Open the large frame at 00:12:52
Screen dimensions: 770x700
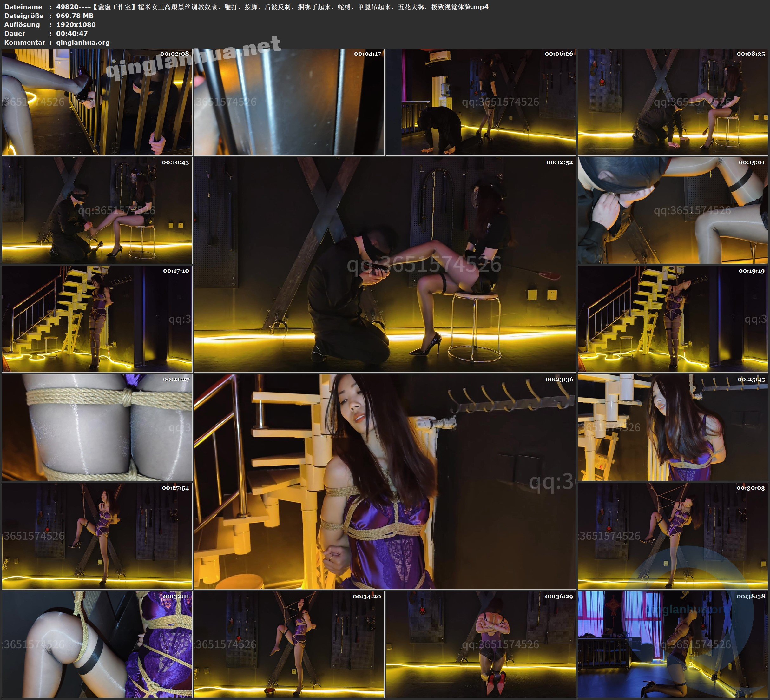385,264
